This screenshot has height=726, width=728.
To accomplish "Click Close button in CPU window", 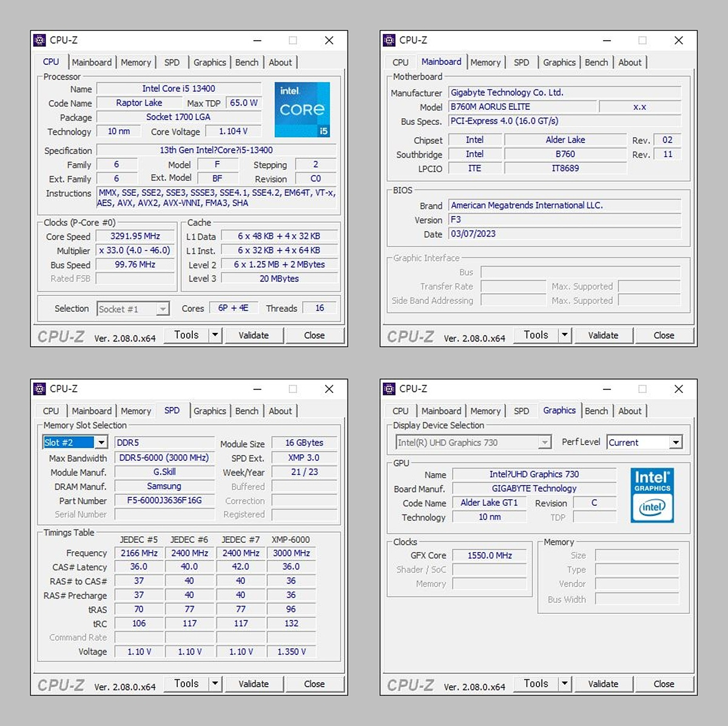I will (x=314, y=335).
